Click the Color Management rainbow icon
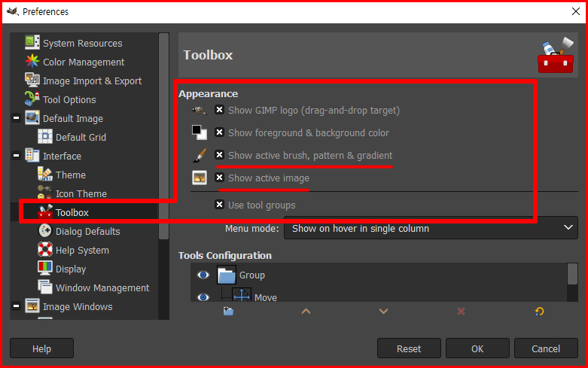588x368 pixels. click(x=32, y=61)
